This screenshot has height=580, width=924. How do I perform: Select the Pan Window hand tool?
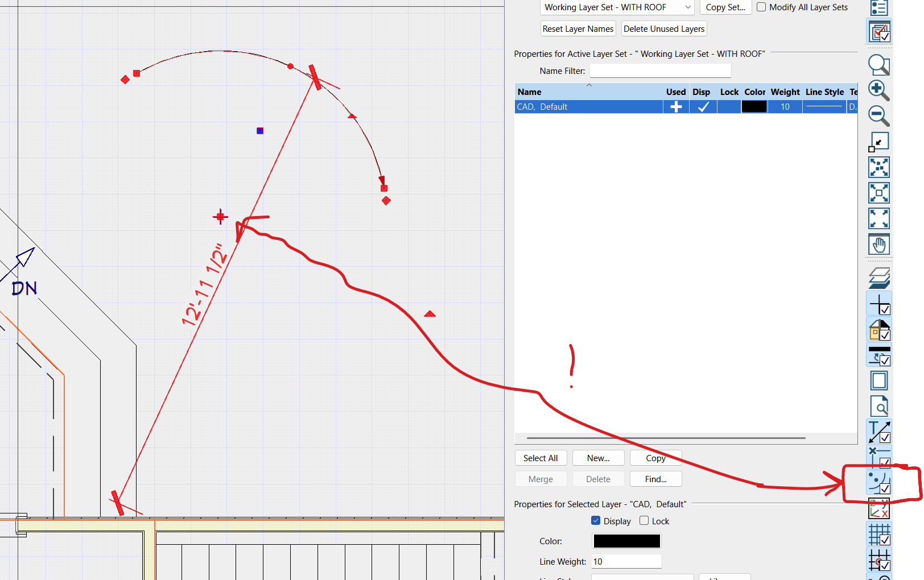(878, 245)
